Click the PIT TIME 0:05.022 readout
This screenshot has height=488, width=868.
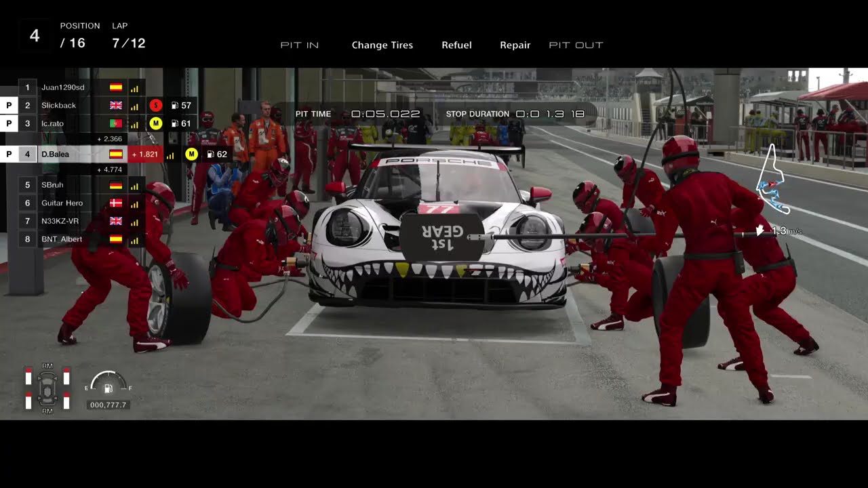point(358,114)
